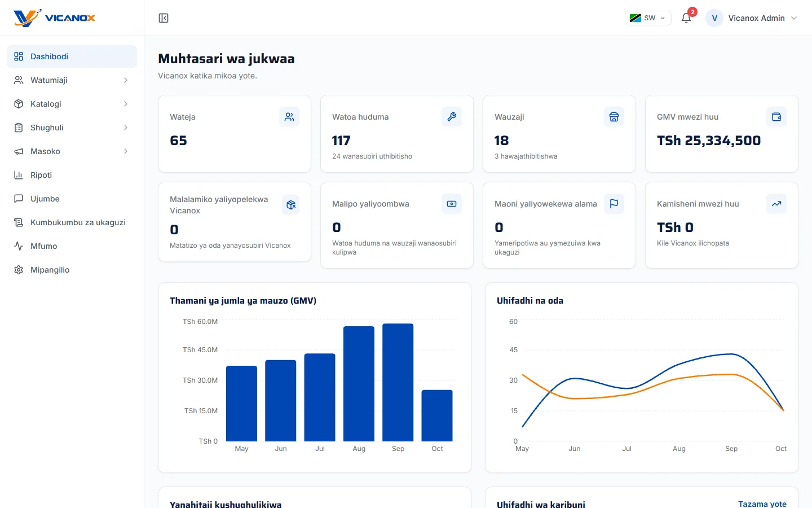
Task: Go to Dashibodi in the sidebar
Action: pyautogui.click(x=72, y=56)
